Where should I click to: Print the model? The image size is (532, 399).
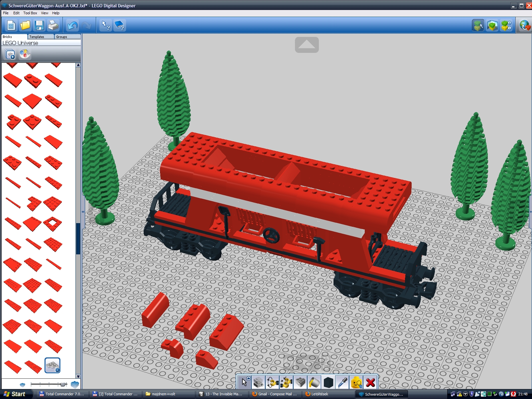pos(53,25)
